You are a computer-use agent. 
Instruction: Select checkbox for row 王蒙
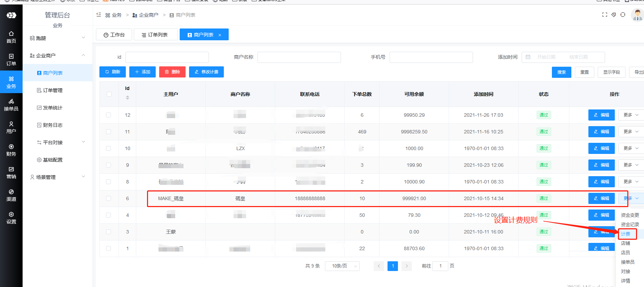tap(108, 232)
